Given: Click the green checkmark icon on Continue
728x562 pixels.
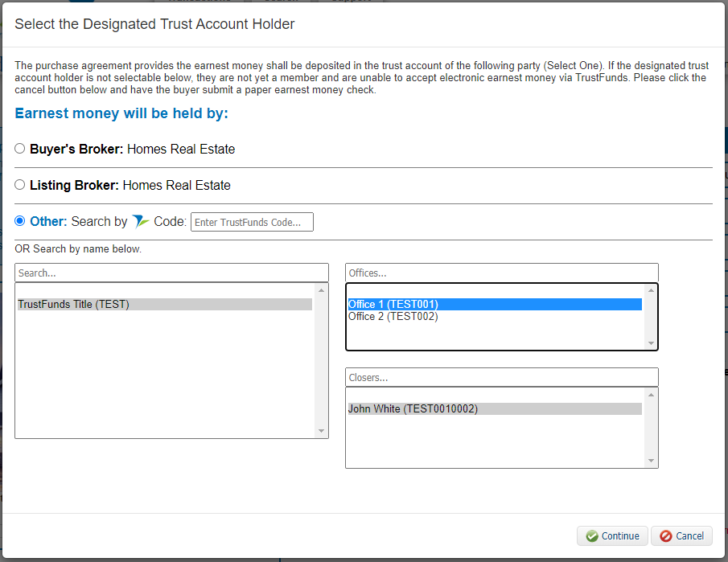Looking at the screenshot, I should [x=592, y=536].
